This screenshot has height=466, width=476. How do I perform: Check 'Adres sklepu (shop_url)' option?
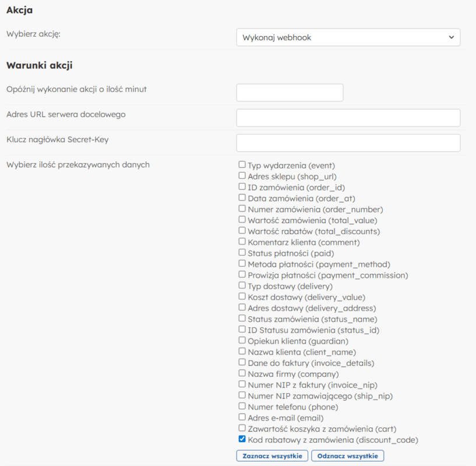pos(242,176)
